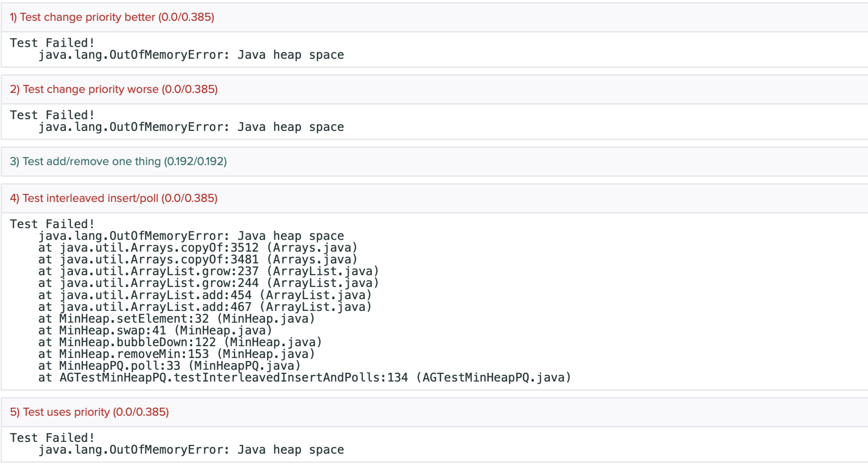Click the MinHeap.swap:41 stack trace line

[x=155, y=330]
